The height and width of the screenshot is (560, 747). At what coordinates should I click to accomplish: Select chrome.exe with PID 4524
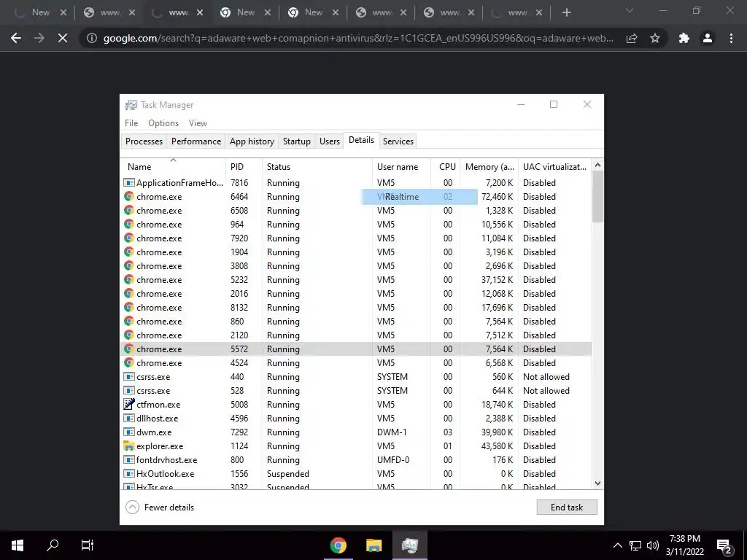coord(356,363)
